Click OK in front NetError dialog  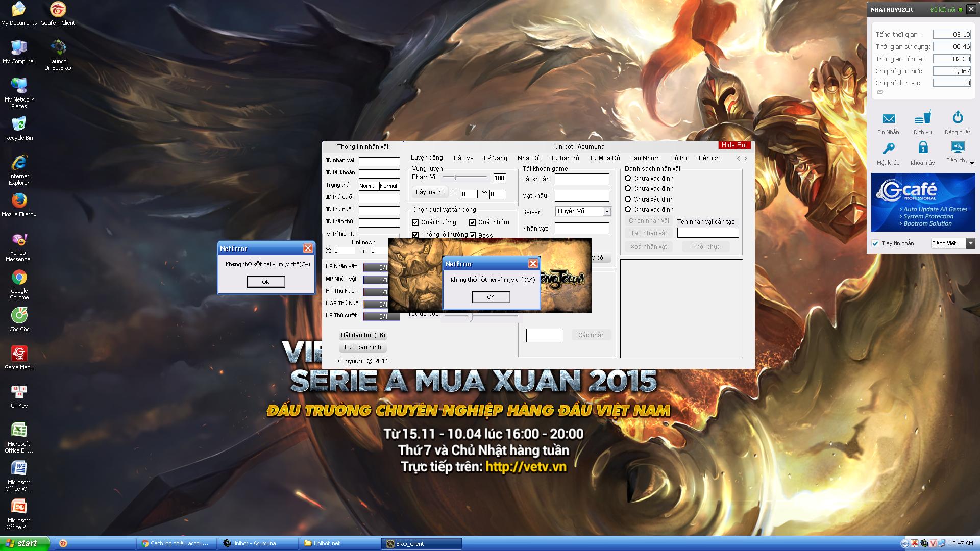[x=491, y=297]
